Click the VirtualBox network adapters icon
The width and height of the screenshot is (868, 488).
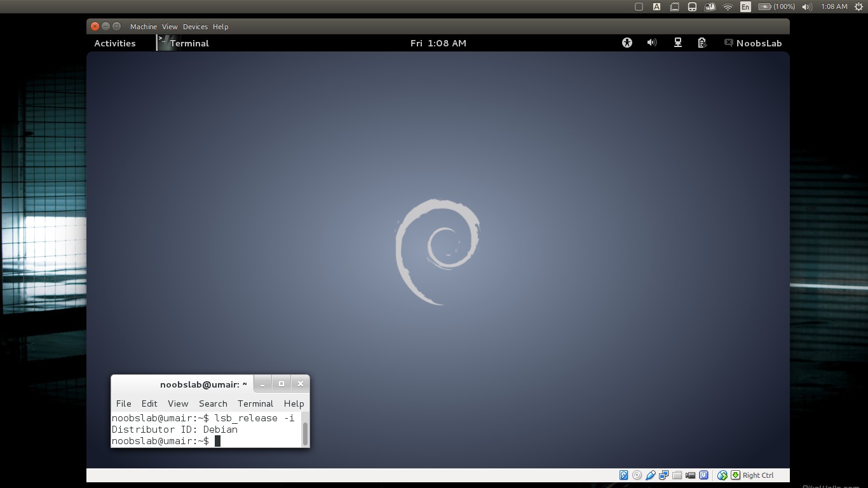[x=663, y=475]
